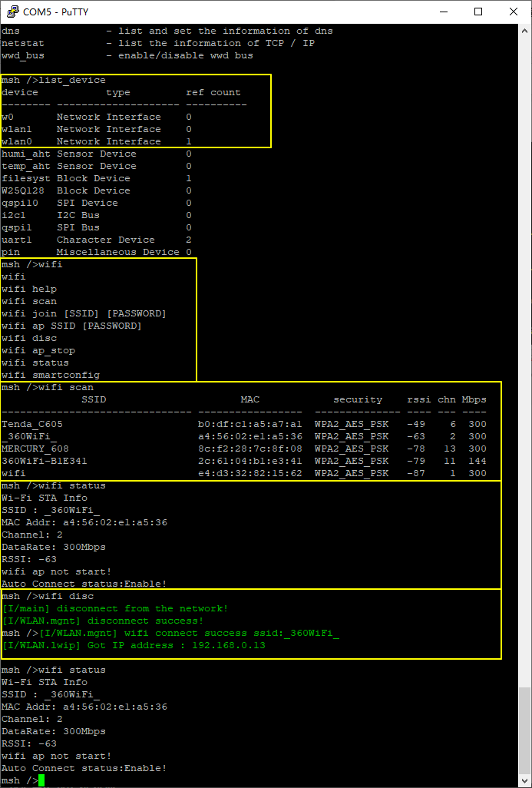Click the 'Tenda_C605' scan result row
Screen dimensions: 532x788
pyautogui.click(x=244, y=424)
